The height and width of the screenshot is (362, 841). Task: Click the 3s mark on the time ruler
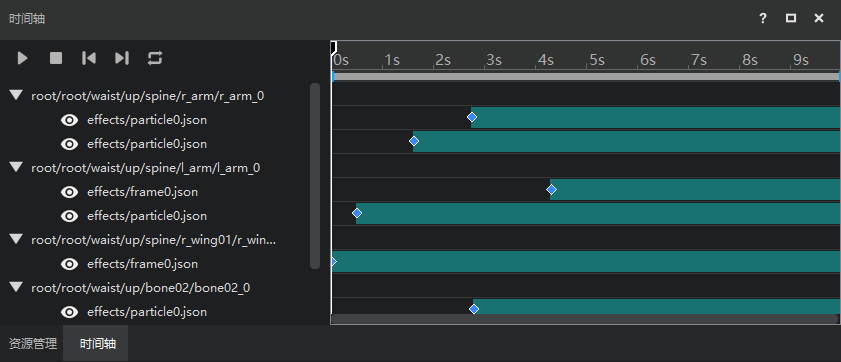pyautogui.click(x=494, y=60)
